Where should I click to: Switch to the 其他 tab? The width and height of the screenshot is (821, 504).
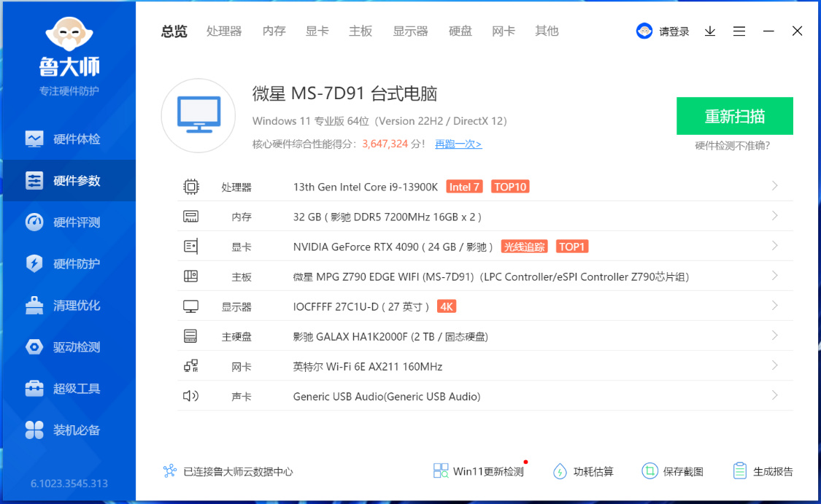pyautogui.click(x=547, y=31)
